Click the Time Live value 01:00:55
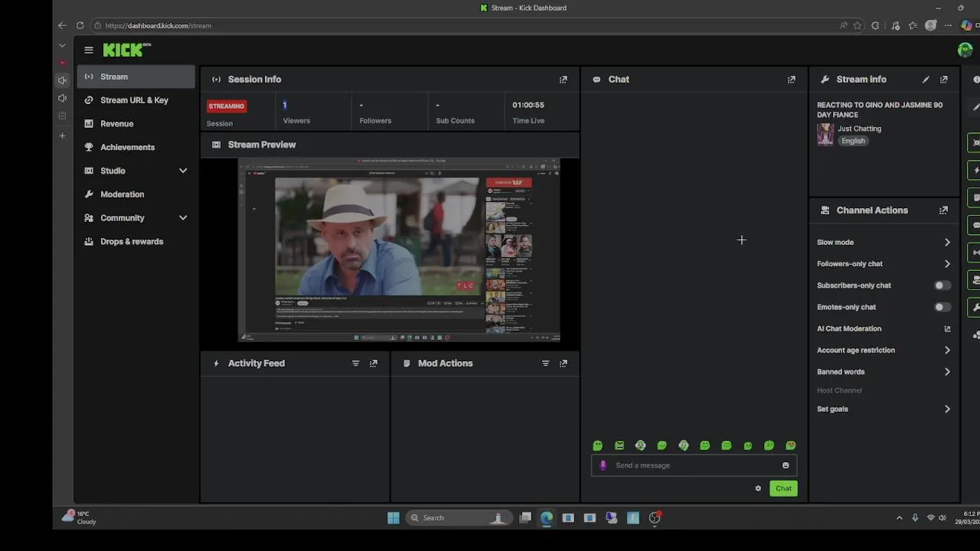This screenshot has height=551, width=980. tap(528, 105)
